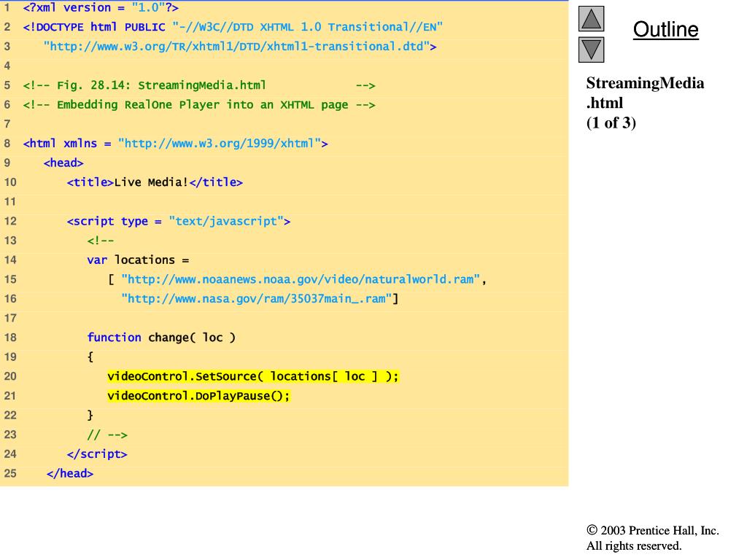Click the // --> comment on line 23
Viewport: 747px width, 560px height.
click(x=107, y=435)
